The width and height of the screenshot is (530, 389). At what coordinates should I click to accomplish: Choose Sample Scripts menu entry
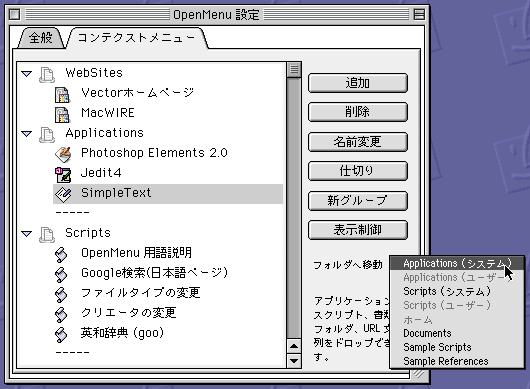pyautogui.click(x=457, y=347)
